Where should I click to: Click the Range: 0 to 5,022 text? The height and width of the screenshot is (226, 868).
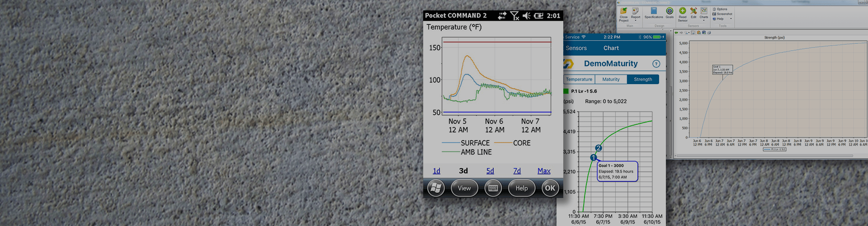pos(606,101)
